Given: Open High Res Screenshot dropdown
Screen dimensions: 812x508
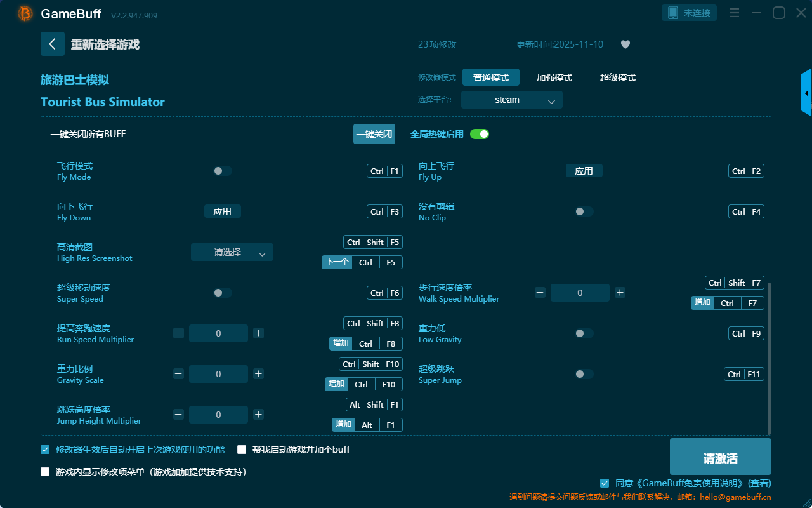Looking at the screenshot, I should click(x=232, y=252).
